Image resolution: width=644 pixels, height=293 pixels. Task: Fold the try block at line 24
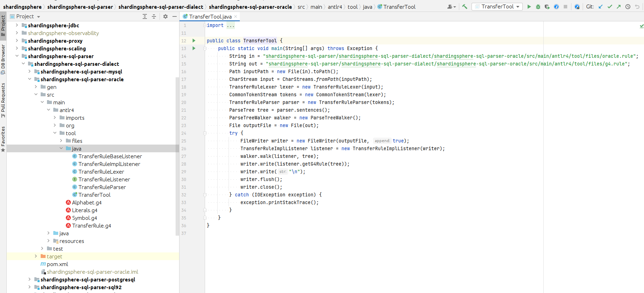(205, 133)
